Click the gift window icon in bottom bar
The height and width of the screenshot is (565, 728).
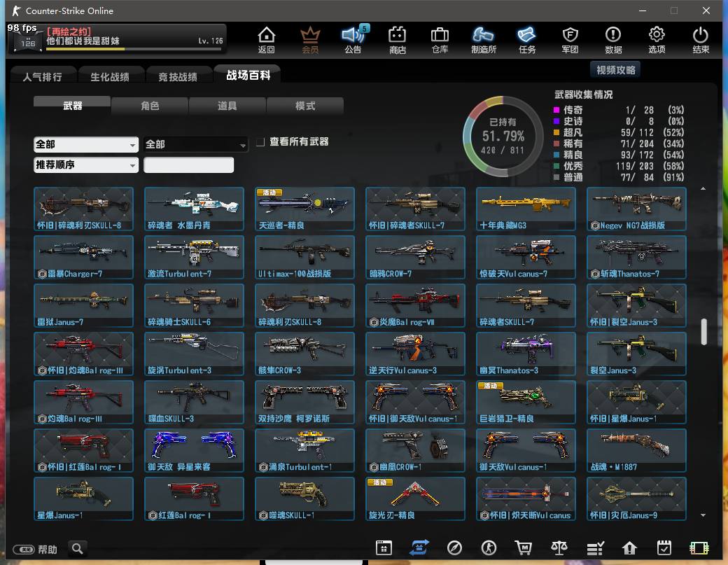coord(384,548)
